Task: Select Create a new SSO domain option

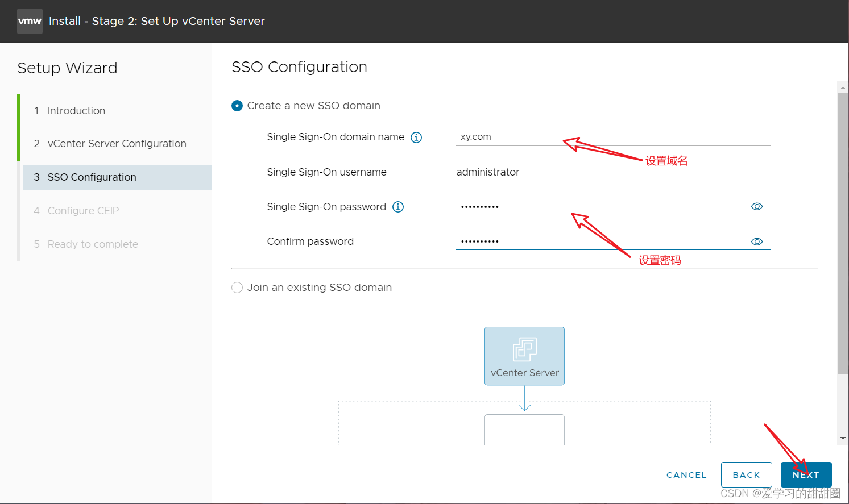Action: (x=237, y=106)
